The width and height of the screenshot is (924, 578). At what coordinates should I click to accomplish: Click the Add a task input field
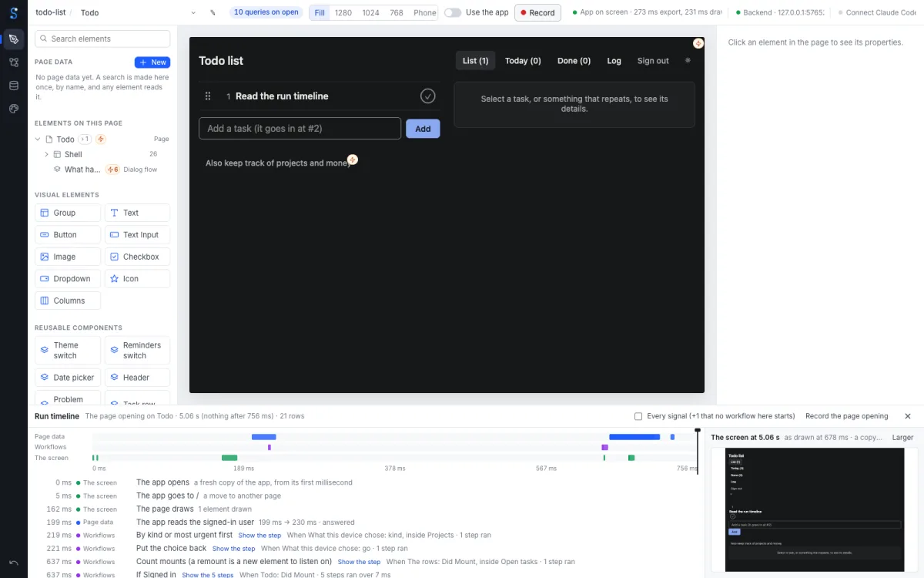(300, 128)
